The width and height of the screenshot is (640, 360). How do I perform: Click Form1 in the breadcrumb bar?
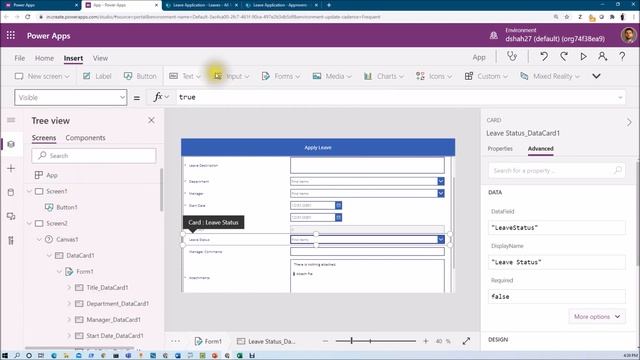208,341
